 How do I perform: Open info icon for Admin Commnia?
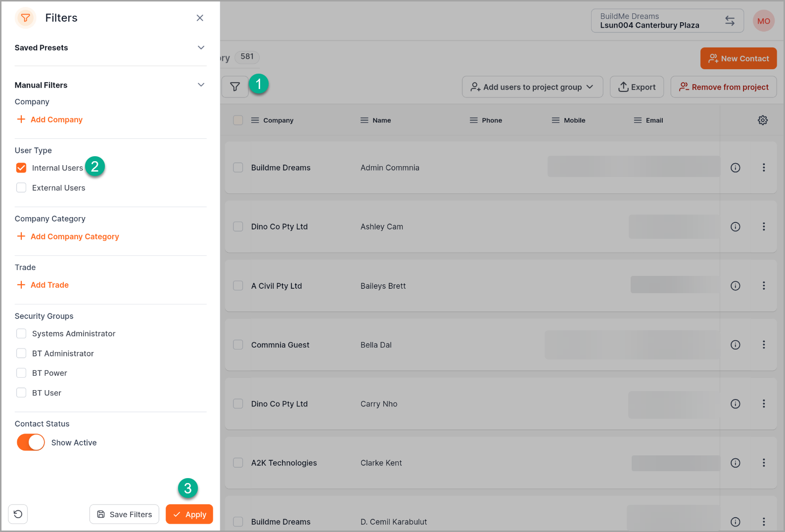736,168
